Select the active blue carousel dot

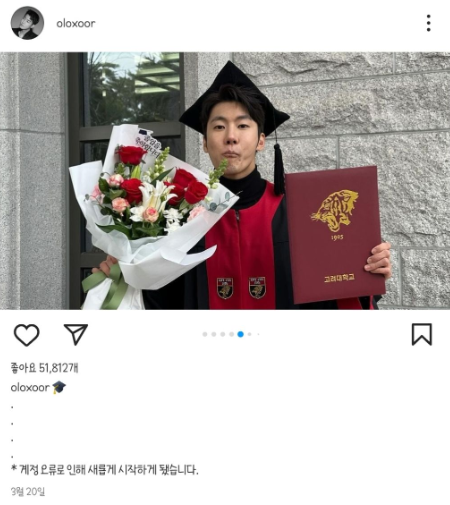240,334
